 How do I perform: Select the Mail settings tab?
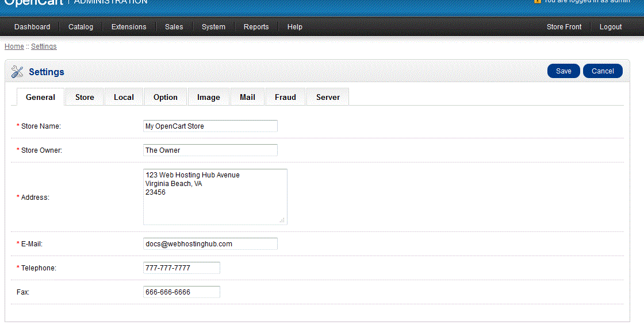(x=247, y=98)
